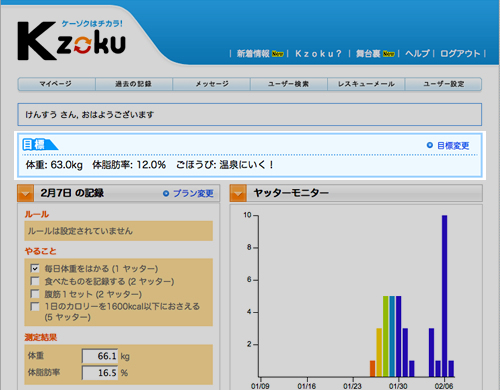This screenshot has width=500, height=390.
Task: Click the やること heading
Action: [x=41, y=251]
